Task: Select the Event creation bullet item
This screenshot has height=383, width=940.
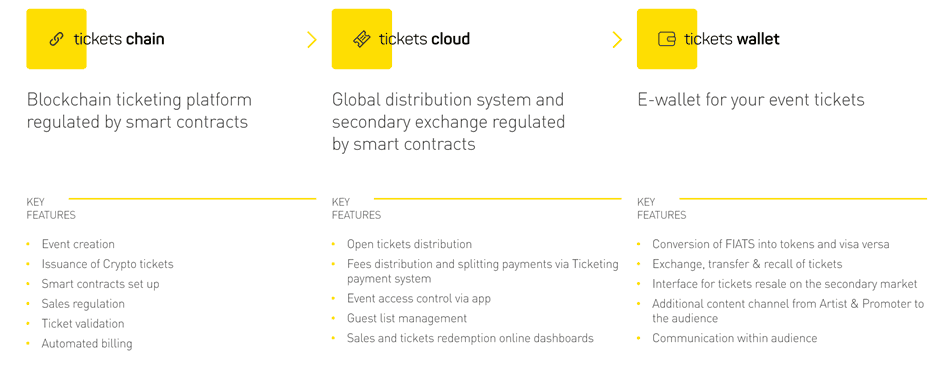Action: pos(78,244)
